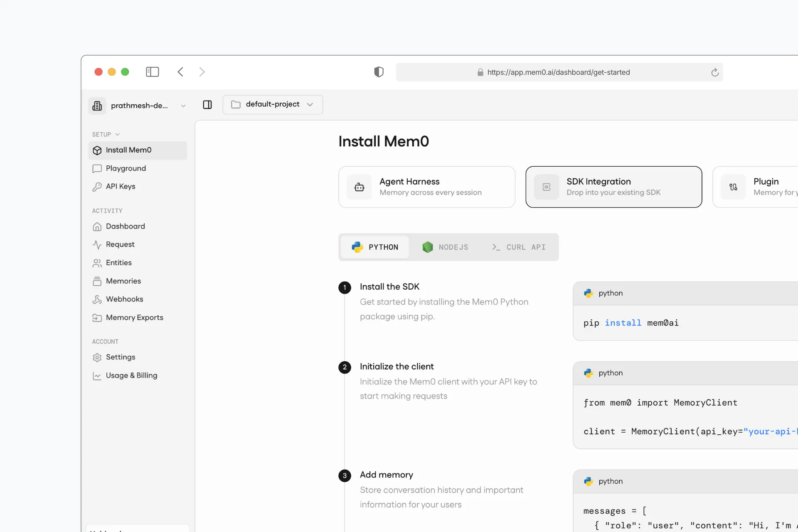Go forward with the browser forward arrow
Viewport: 798px width, 532px height.
(x=202, y=72)
